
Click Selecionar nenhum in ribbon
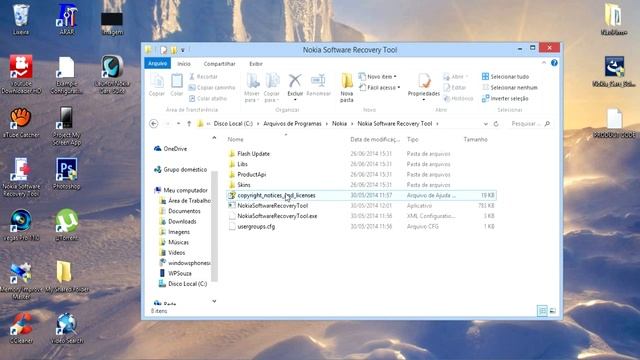(x=510, y=87)
